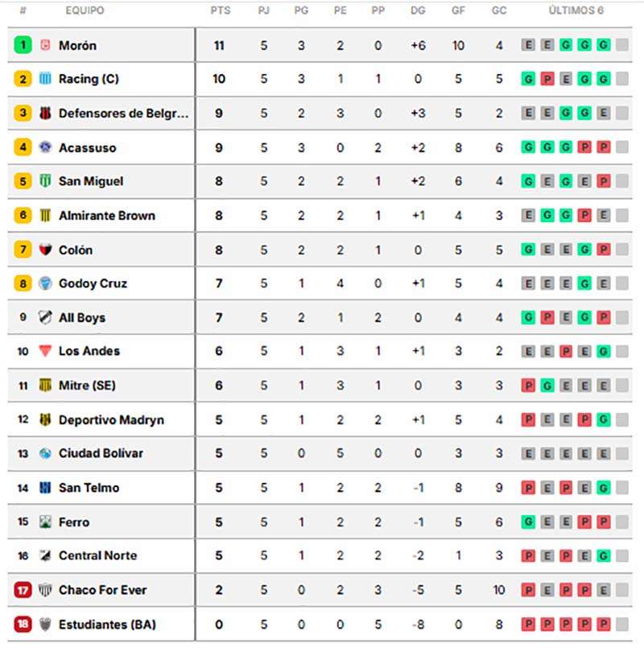The height and width of the screenshot is (648, 644).
Task: Click the Los Andes pennant icon
Action: 45,351
